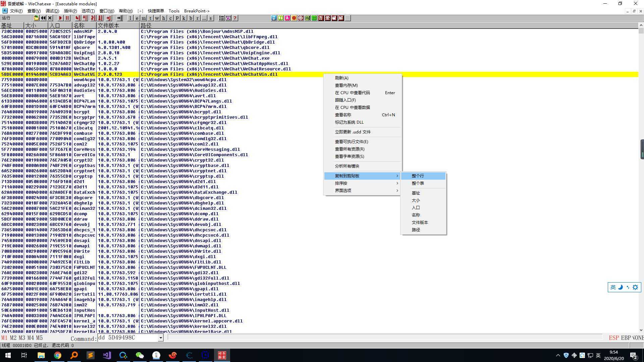Open the 文件(F) menu
Screen dimensions: 644x362
click(16, 11)
